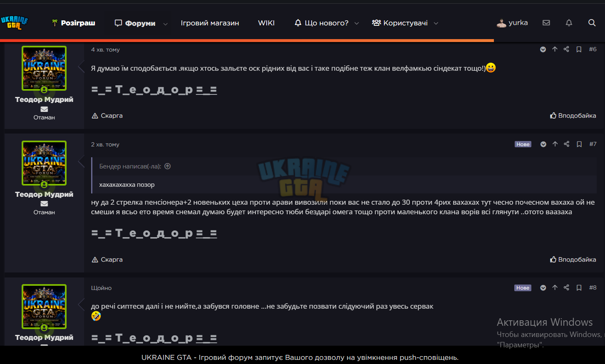Message the author via envelope on post #6
The image size is (605, 364).
pyautogui.click(x=44, y=109)
